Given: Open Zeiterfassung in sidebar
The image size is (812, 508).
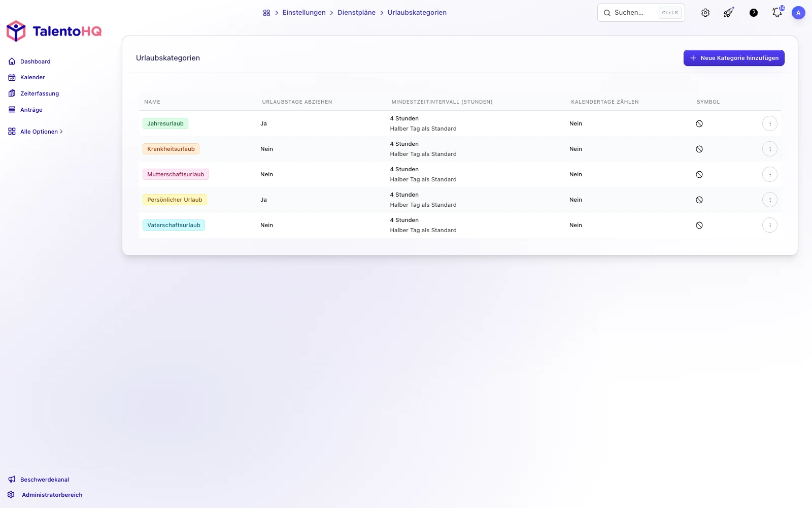Looking at the screenshot, I should [40, 93].
